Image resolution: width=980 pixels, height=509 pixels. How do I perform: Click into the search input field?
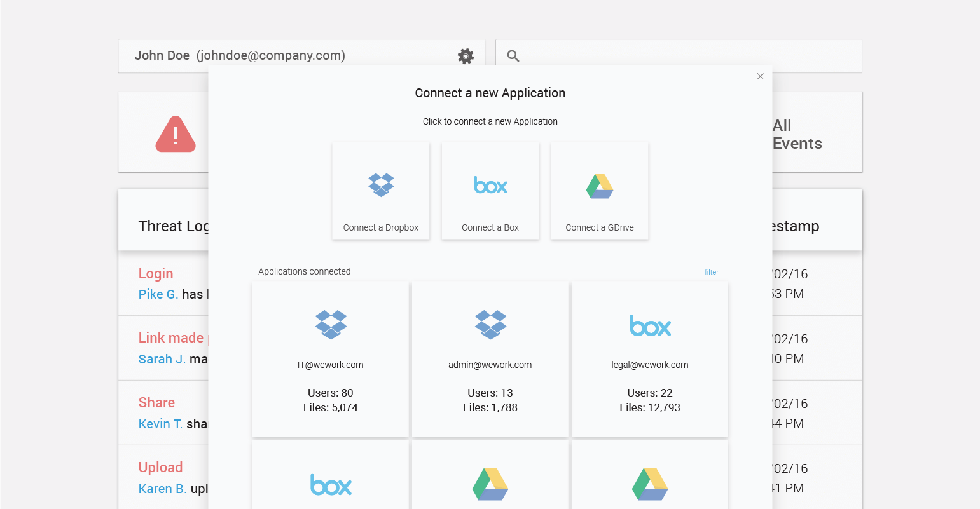679,56
